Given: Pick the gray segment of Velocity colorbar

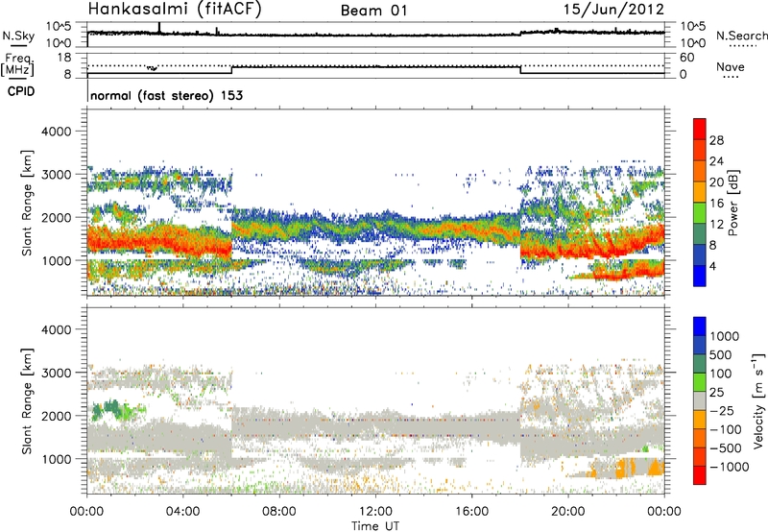Looking at the screenshot, I should [x=700, y=401].
